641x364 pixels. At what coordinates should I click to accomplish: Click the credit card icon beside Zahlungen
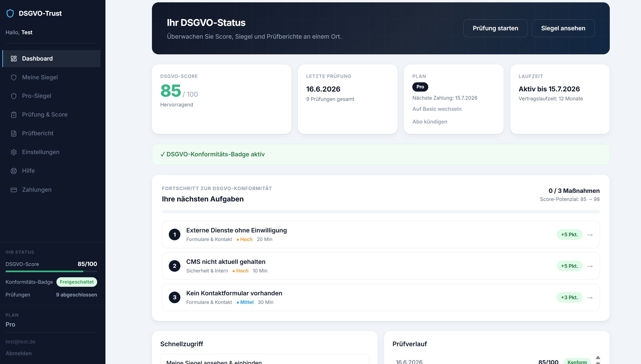pyautogui.click(x=14, y=190)
